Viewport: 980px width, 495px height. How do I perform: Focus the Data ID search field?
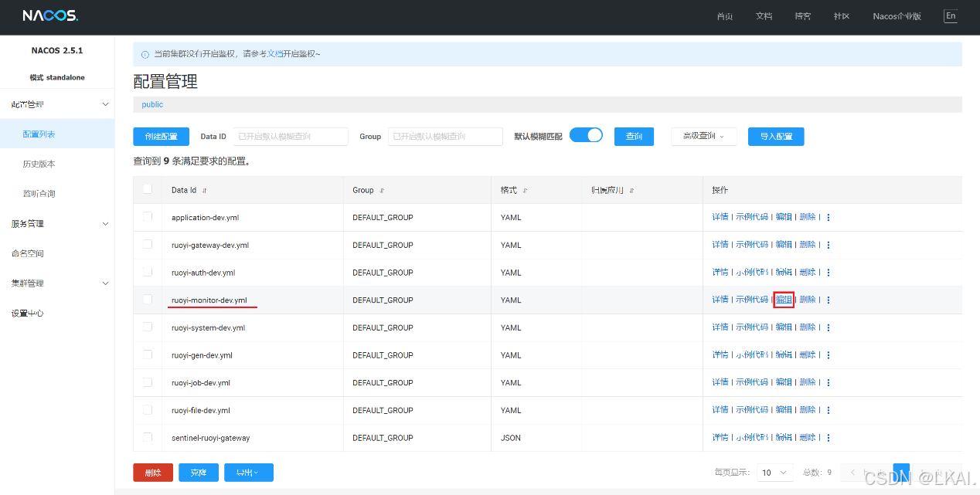pyautogui.click(x=291, y=137)
